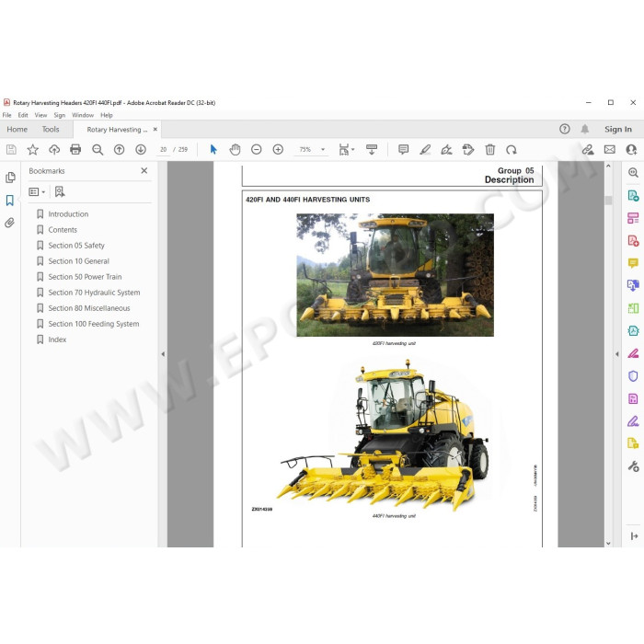Select the Rotary Harvesting document tab

pyautogui.click(x=117, y=130)
